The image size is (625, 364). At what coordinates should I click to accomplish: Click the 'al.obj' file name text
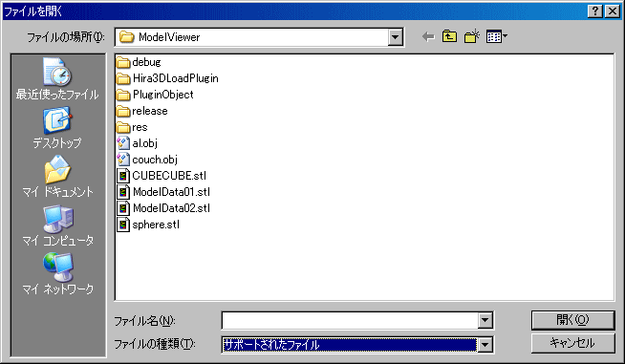(144, 143)
